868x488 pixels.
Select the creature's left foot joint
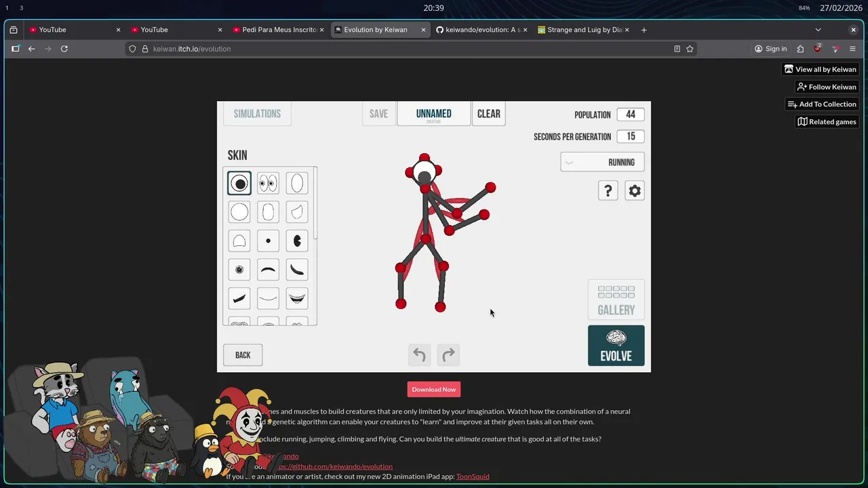(x=401, y=304)
